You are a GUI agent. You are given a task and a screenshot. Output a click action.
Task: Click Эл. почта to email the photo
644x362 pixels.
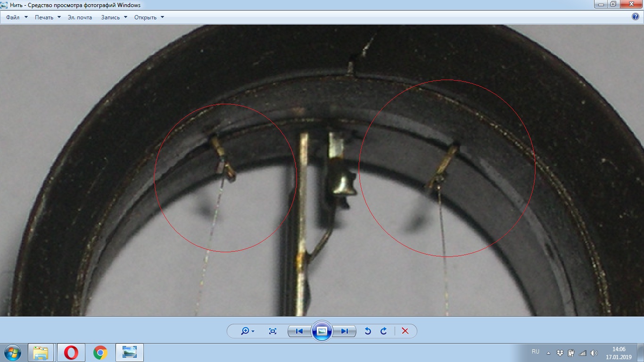tap(80, 17)
